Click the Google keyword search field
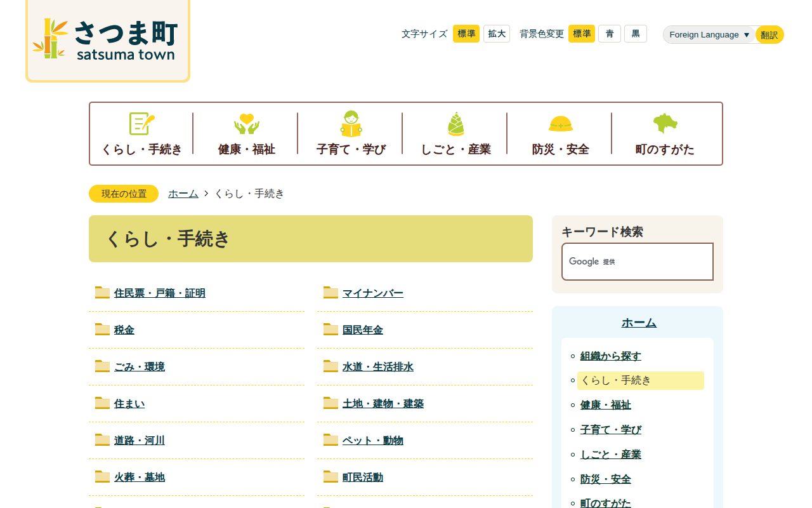Screen dimensions: 812x508 [x=638, y=262]
